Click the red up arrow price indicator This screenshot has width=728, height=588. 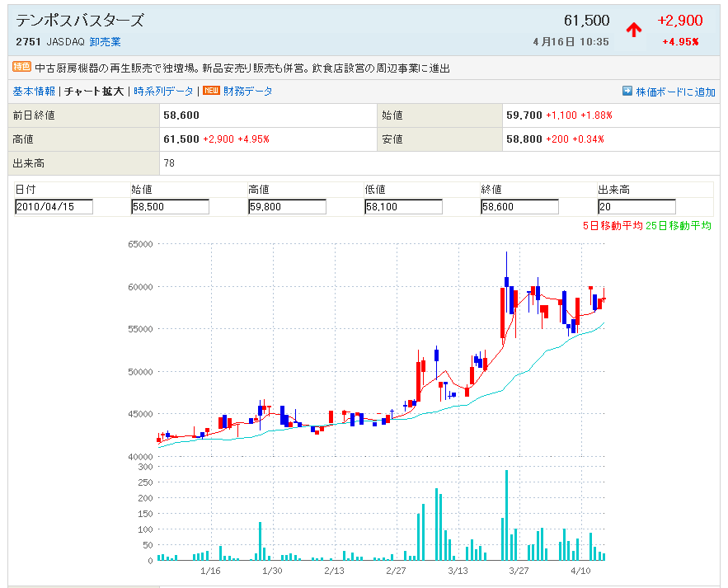(633, 30)
